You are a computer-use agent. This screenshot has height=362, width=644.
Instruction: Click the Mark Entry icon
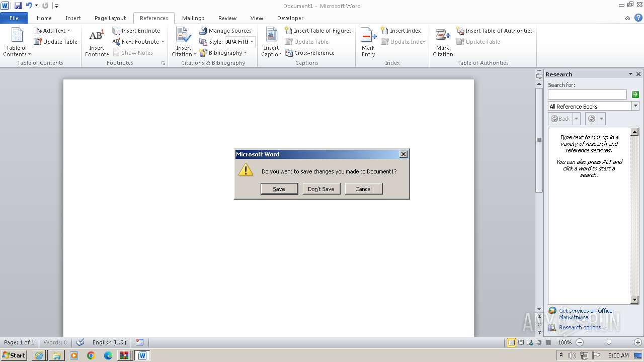coord(368,42)
